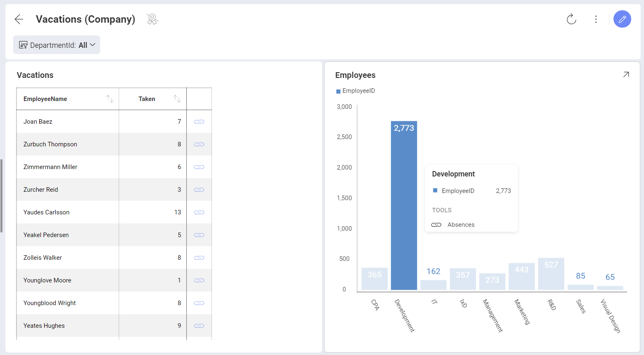The height and width of the screenshot is (355, 644).
Task: Click the blue pencil edit button
Action: pyautogui.click(x=622, y=19)
